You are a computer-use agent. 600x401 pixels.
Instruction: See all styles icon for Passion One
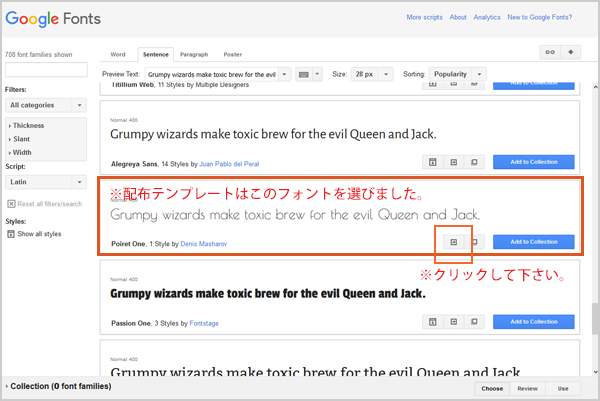point(432,322)
